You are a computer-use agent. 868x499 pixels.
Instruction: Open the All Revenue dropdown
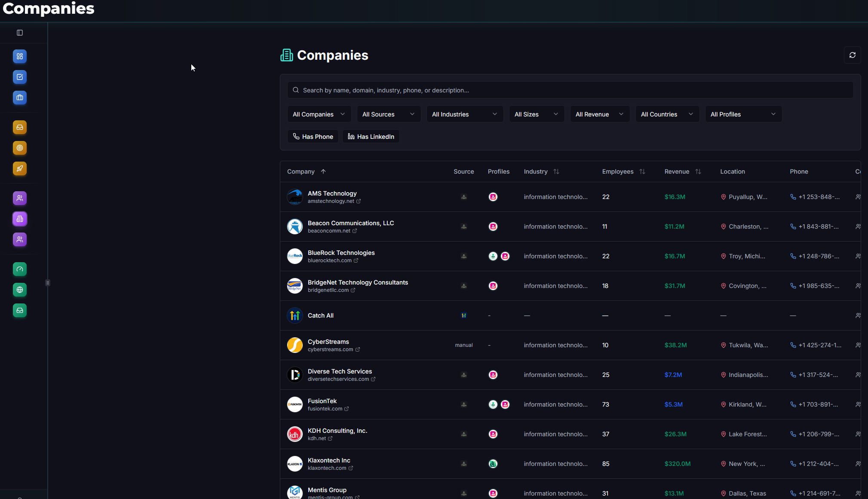pyautogui.click(x=599, y=114)
